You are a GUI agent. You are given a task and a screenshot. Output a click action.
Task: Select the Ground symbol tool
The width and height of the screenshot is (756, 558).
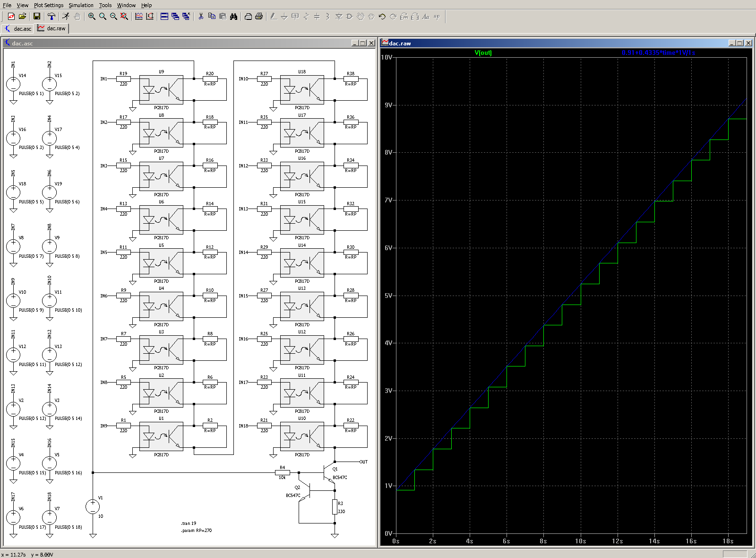pos(284,17)
